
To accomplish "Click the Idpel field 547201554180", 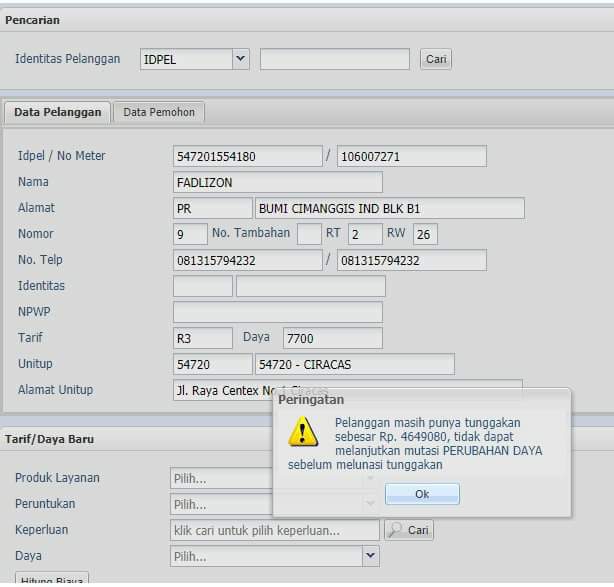I will (247, 156).
